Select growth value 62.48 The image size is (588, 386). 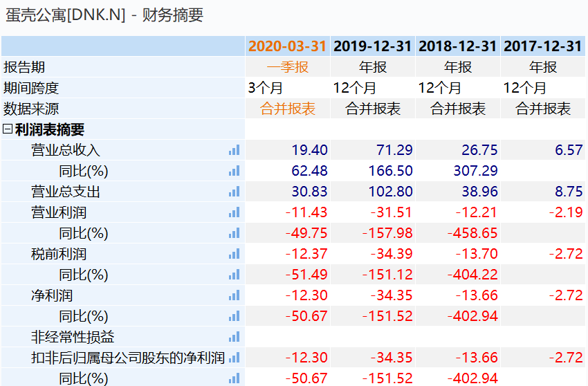point(309,171)
